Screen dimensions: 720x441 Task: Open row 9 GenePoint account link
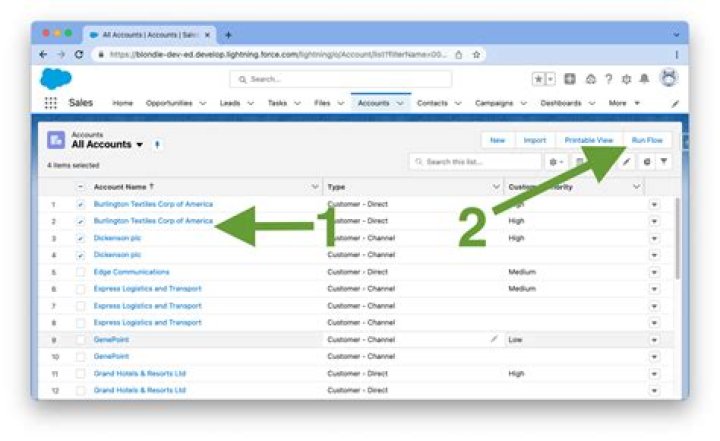pos(111,339)
